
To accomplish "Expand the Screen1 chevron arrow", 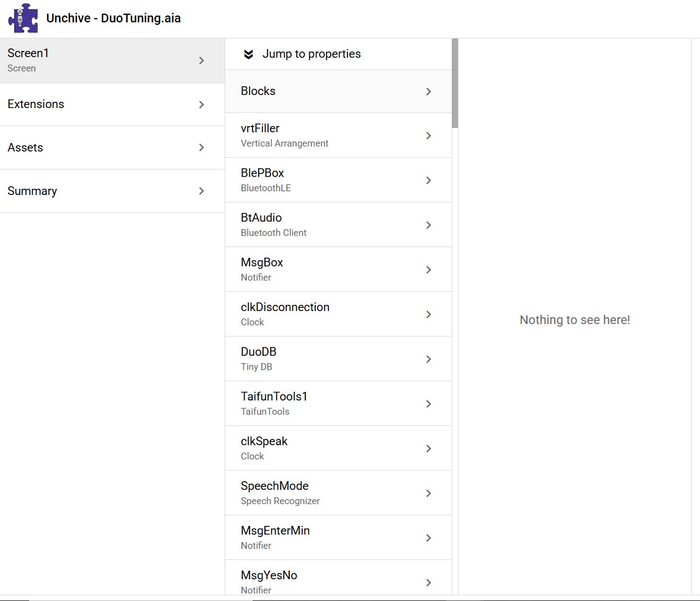I will coord(202,60).
